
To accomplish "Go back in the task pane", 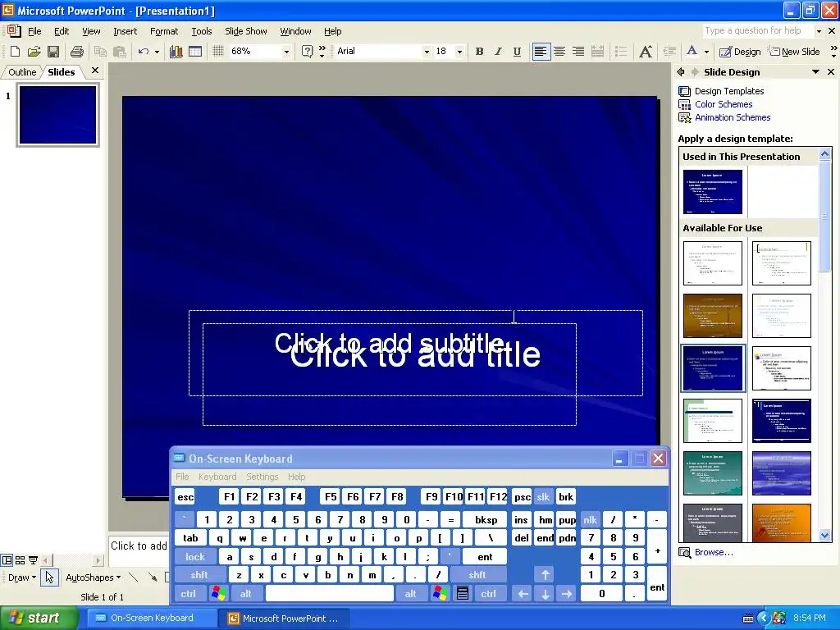I will [681, 72].
